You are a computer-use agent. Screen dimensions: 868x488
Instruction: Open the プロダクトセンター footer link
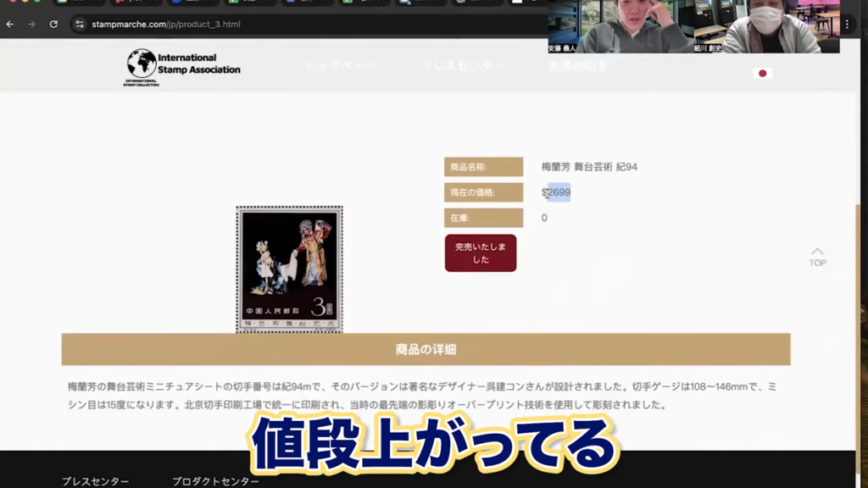(x=215, y=481)
